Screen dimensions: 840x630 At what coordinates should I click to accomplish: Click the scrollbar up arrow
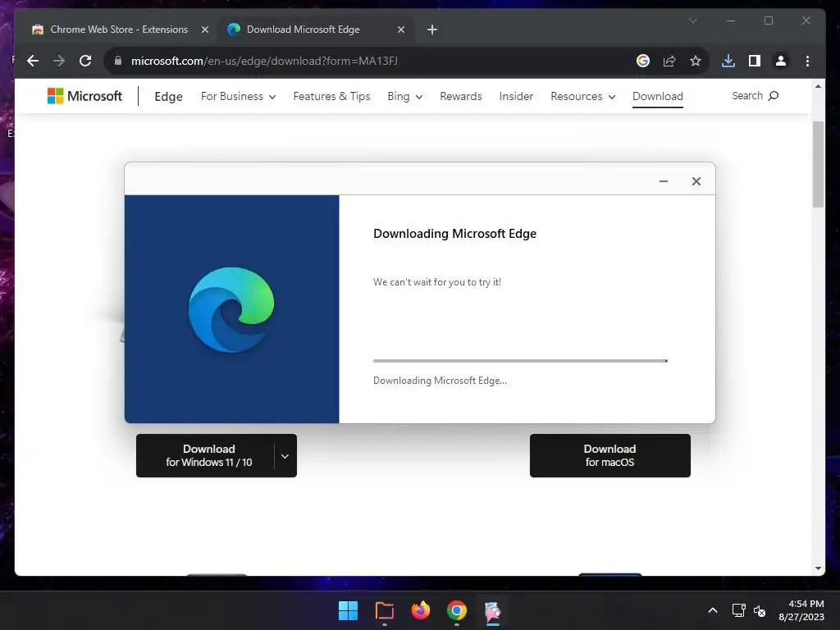tap(818, 85)
